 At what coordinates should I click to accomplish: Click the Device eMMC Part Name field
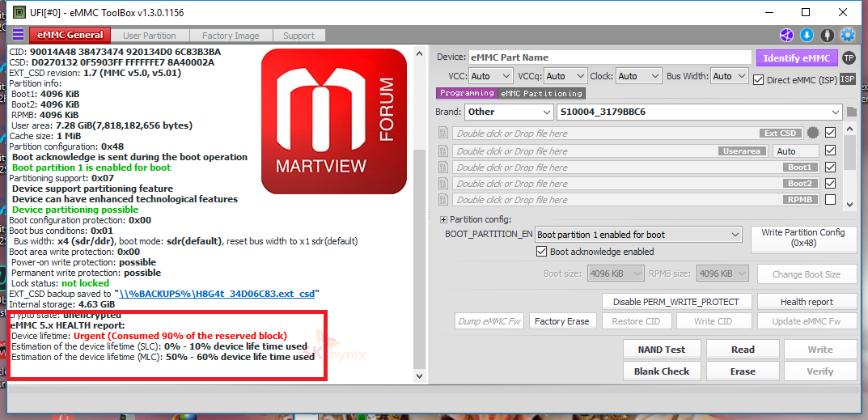(x=610, y=57)
